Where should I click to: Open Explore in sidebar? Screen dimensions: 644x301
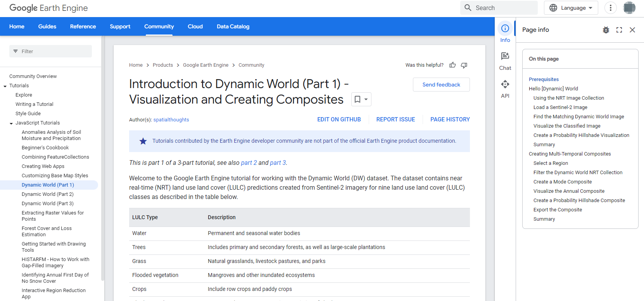click(x=24, y=95)
